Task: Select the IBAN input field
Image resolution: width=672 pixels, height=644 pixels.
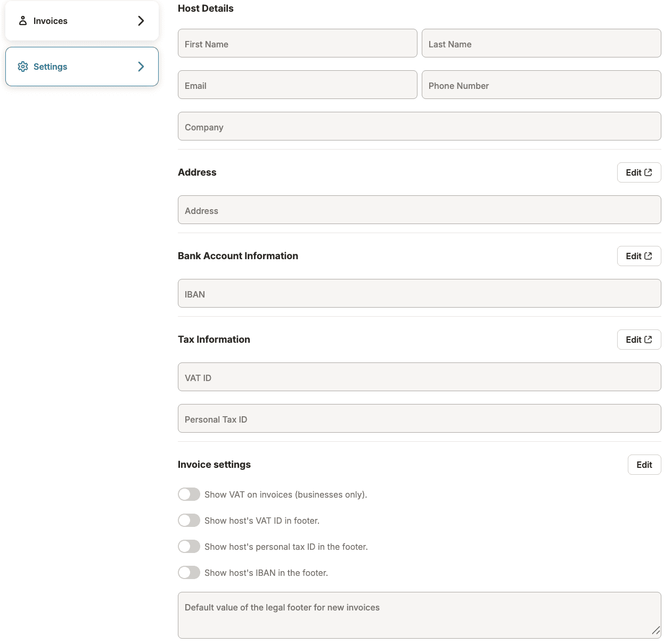Action: (x=419, y=294)
